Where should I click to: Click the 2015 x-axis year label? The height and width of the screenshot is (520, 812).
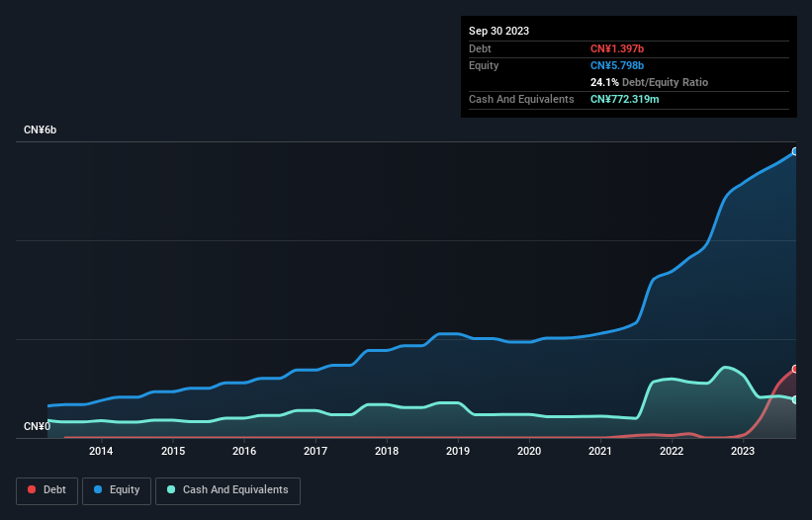pos(173,451)
